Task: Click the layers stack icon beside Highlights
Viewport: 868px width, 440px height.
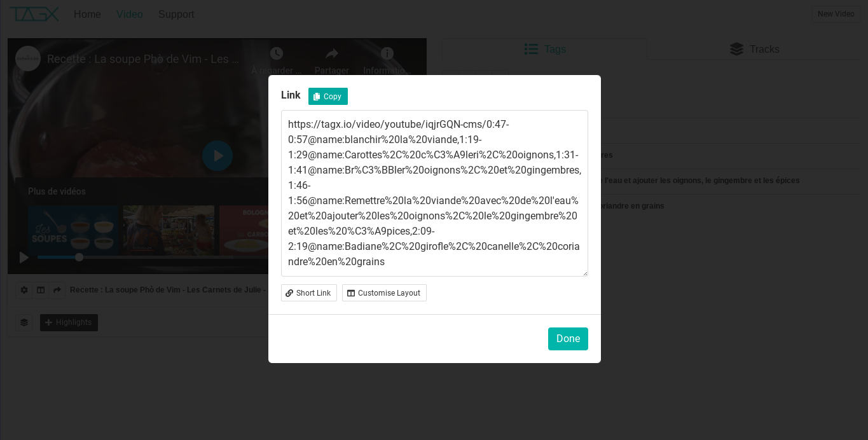Action: (24, 322)
